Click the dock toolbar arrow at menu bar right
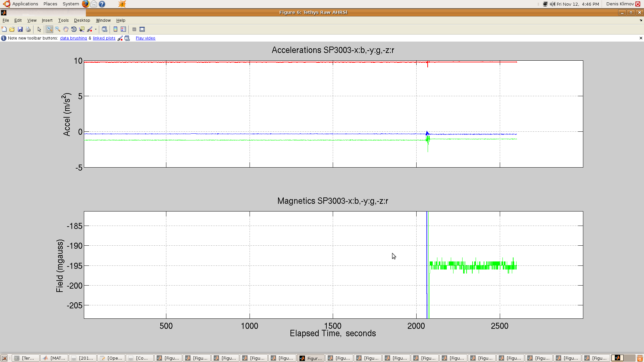The width and height of the screenshot is (644, 362). 641,20
